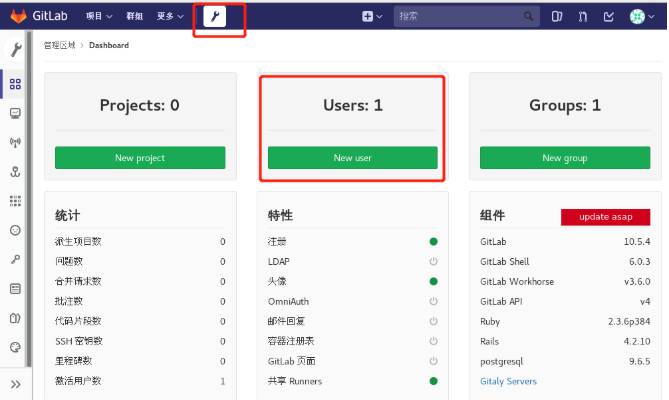Screen dimensions: 669x400
Task: Open the Overview grid icon in sidebar
Action: pyautogui.click(x=15, y=84)
